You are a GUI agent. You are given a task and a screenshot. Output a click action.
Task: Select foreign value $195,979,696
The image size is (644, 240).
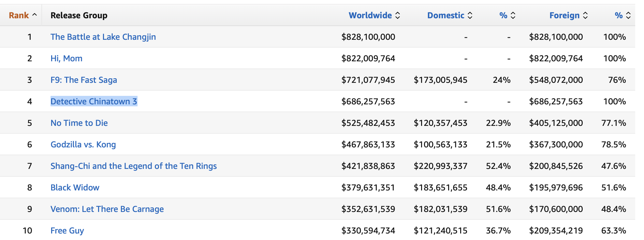(556, 187)
